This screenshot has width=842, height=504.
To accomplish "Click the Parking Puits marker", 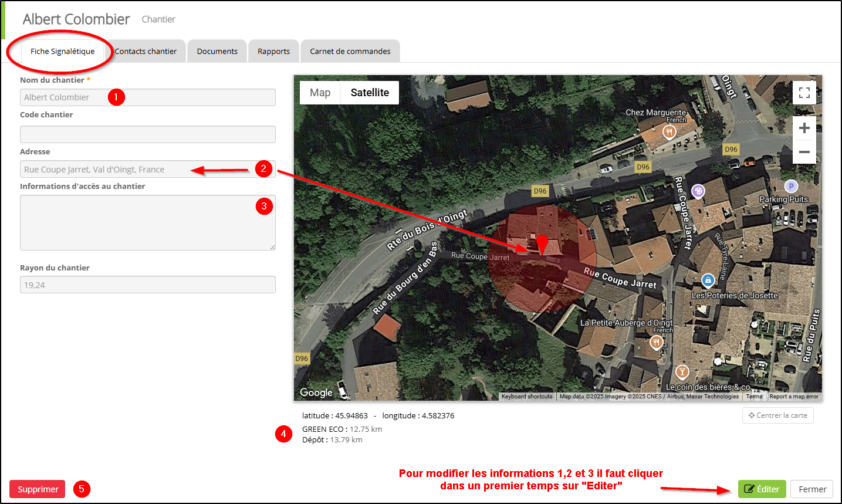I will click(791, 186).
